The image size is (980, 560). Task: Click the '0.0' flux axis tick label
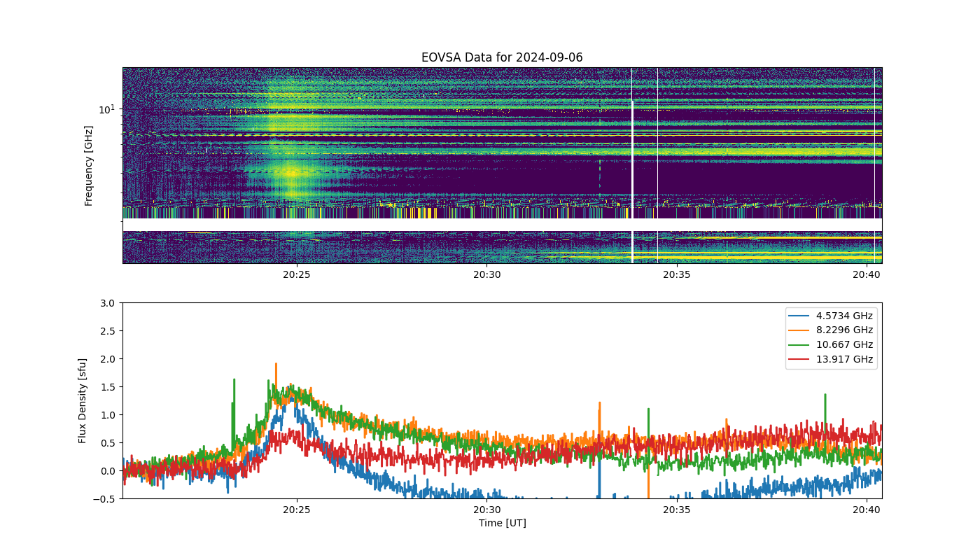pos(108,471)
